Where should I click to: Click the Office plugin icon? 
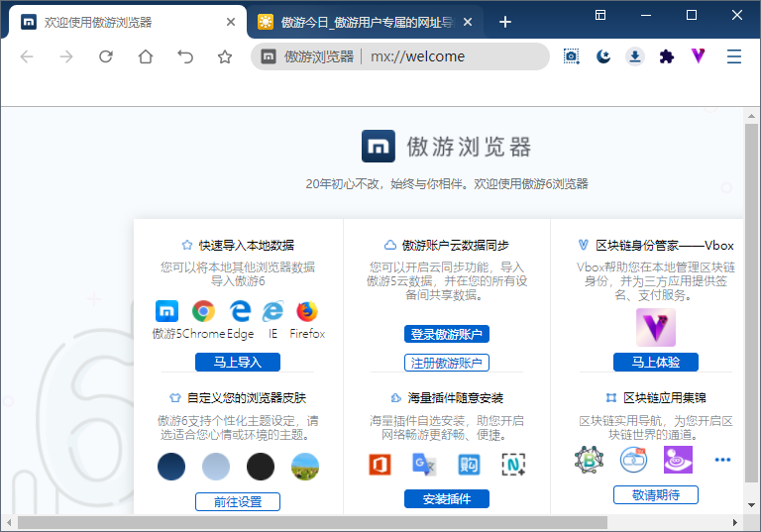tap(380, 465)
